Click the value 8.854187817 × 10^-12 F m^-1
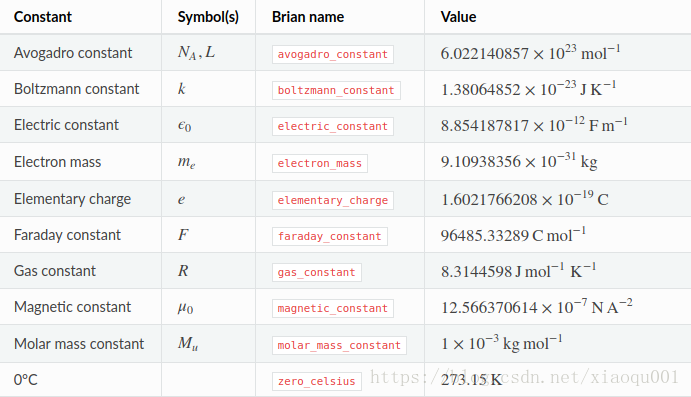Screen dimensions: 691x397 tap(534, 125)
